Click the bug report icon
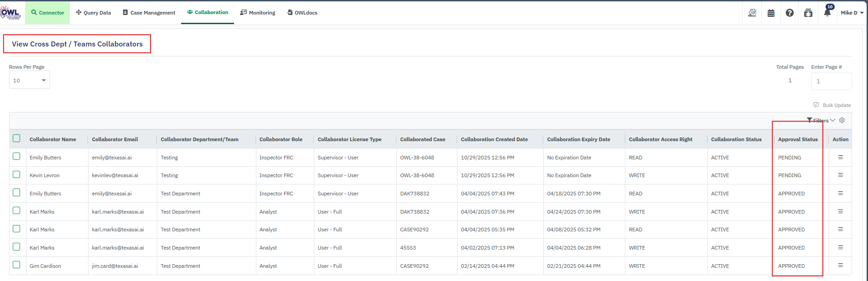Viewport: 868px width, 281px height. pos(808,13)
